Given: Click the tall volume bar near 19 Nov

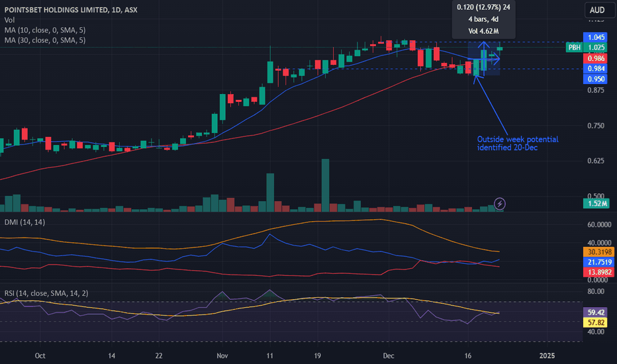Looking at the screenshot, I should (x=326, y=185).
